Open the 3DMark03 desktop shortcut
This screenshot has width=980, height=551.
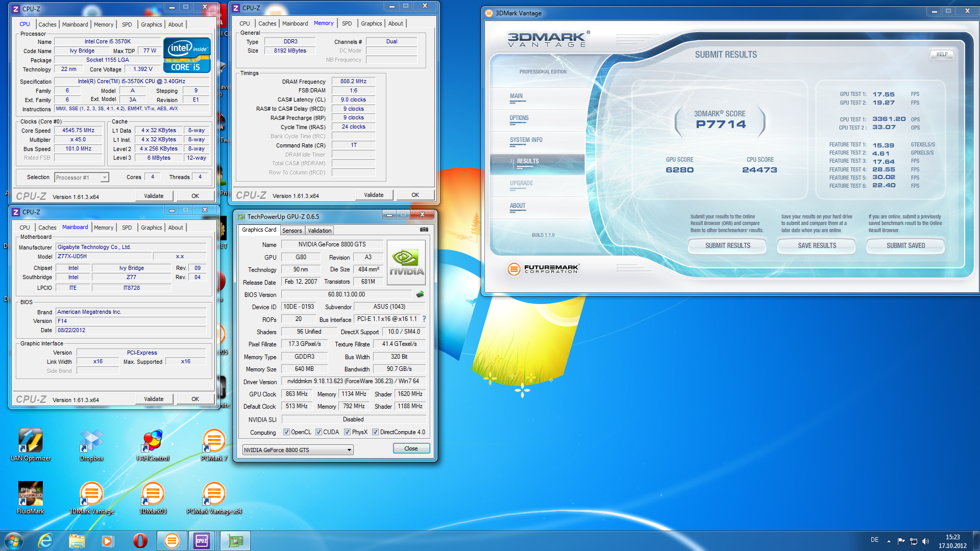point(153,498)
